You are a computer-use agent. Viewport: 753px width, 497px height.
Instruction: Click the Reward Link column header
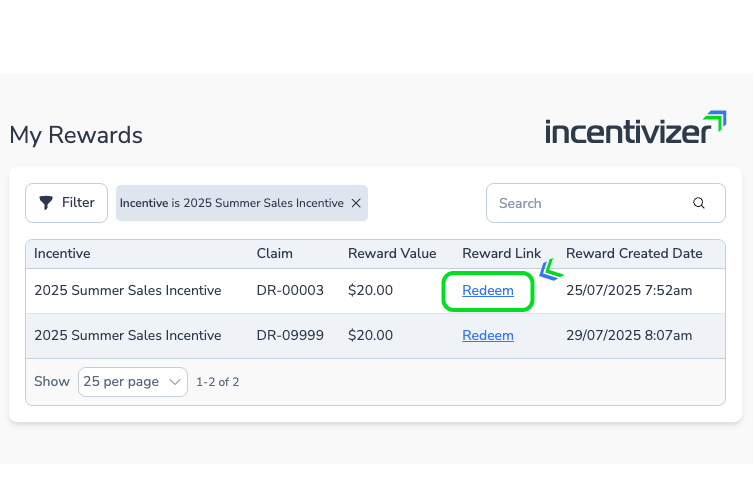coord(501,254)
